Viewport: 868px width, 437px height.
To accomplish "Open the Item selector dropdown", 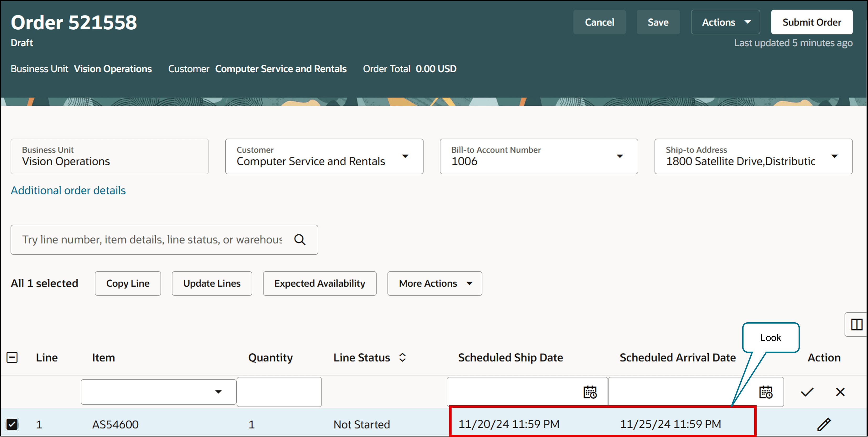I will tap(218, 392).
